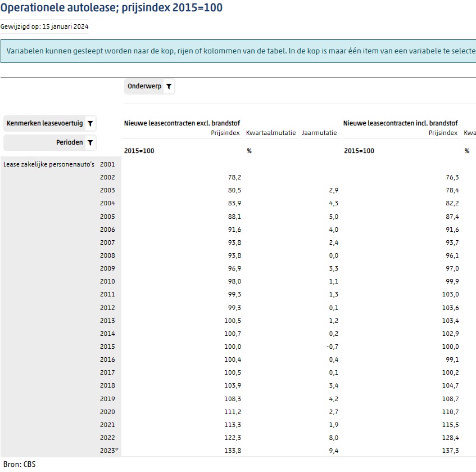Screen dimensions: 476x472
Task: Click the value 103,9 in row 2018
Action: tap(233, 385)
